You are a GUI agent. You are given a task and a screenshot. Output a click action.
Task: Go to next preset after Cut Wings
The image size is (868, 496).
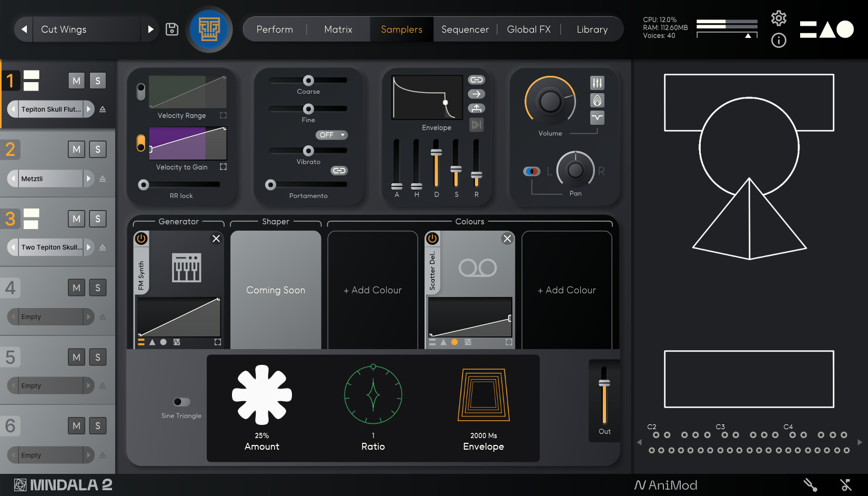coord(150,29)
